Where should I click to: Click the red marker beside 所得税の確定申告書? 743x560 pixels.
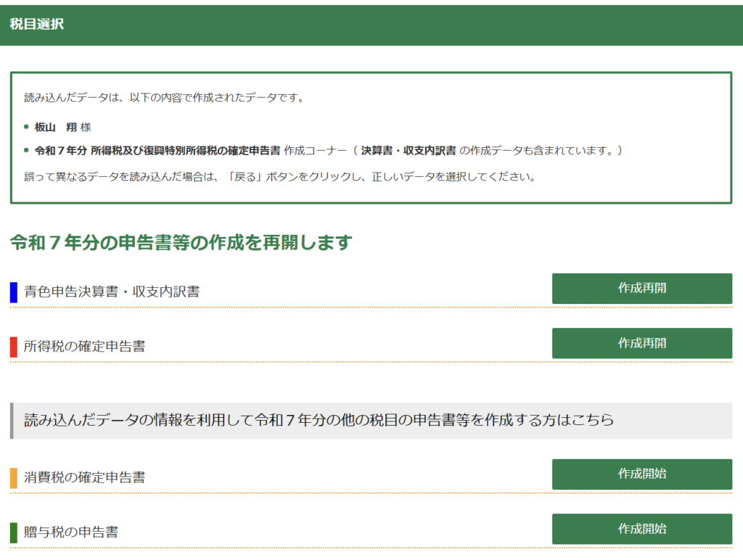coord(14,347)
